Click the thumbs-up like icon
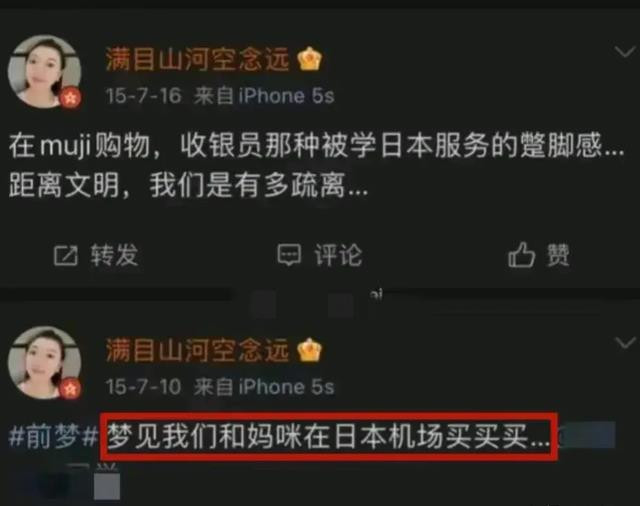Viewport: 640px width, 506px height. (521, 255)
